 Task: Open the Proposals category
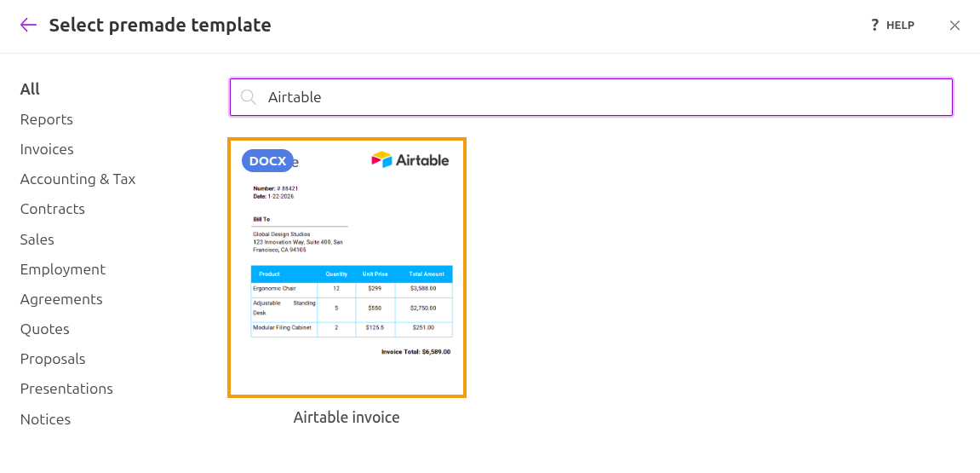[x=53, y=359]
